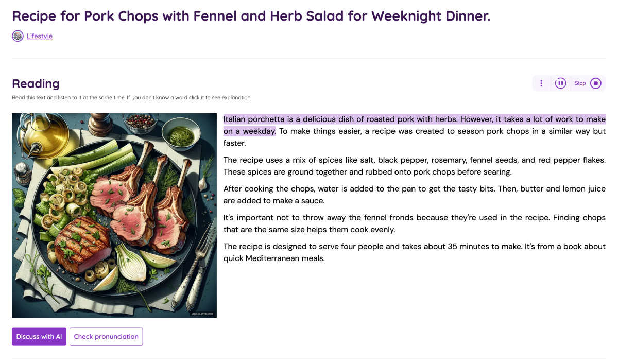618x364 pixels.
Task: Click the stop square icon
Action: [595, 83]
